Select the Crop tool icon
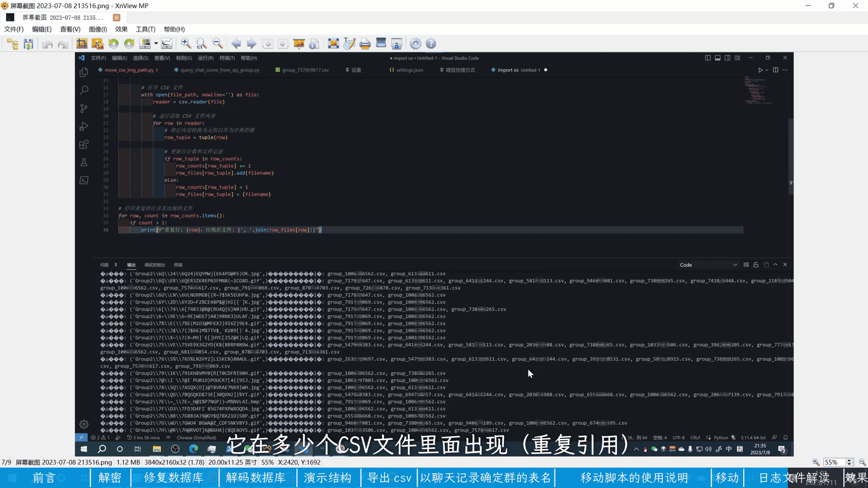The image size is (868, 488). click(x=82, y=44)
